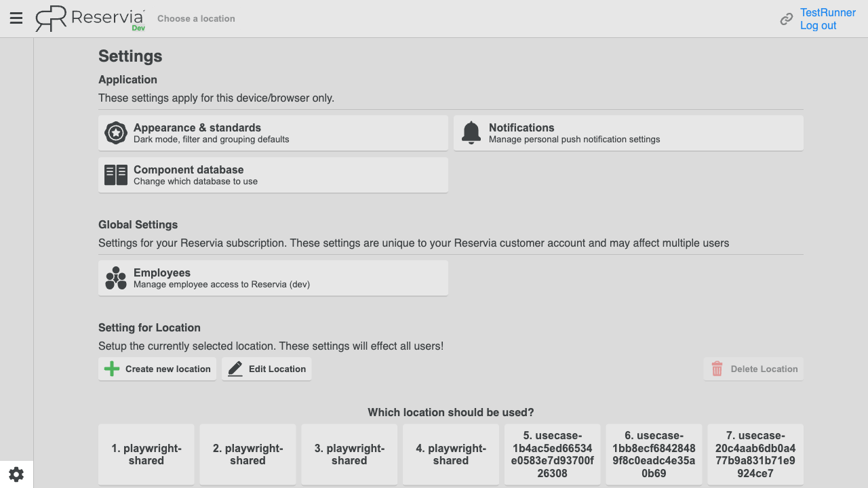Click 'Which location should be used?' text
This screenshot has width=868, height=488.
(451, 412)
